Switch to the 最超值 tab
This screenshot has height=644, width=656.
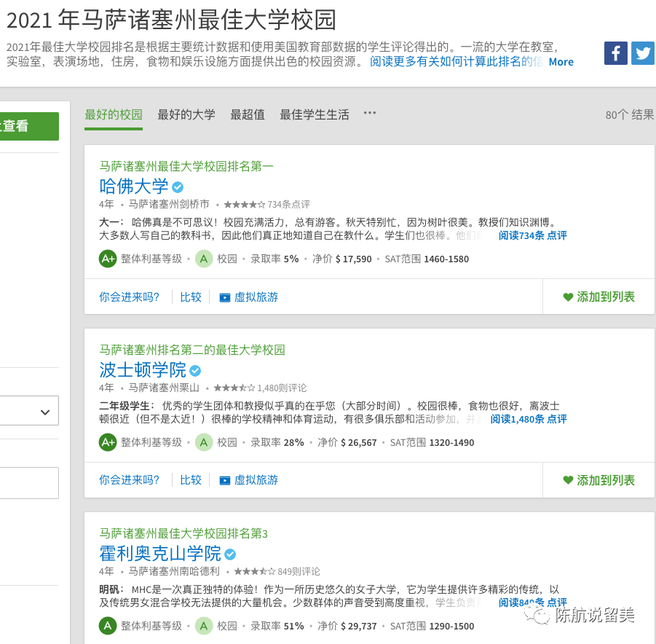248,114
